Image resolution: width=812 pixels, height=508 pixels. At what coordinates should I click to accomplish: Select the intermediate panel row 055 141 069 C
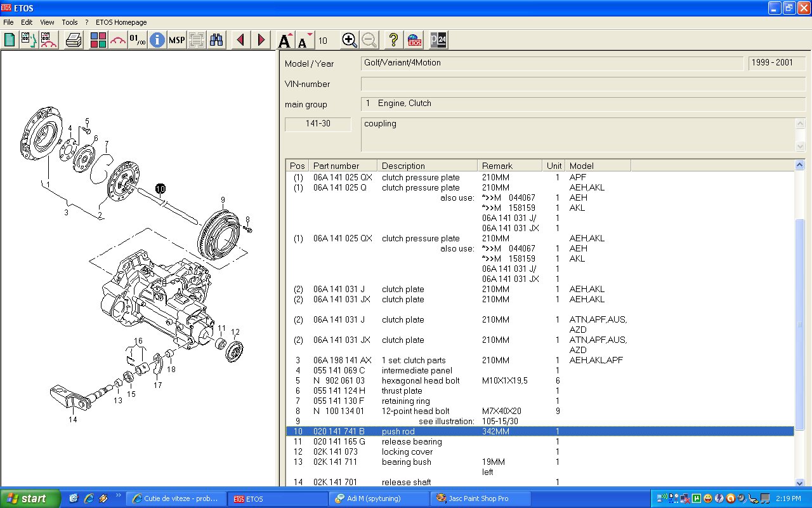pyautogui.click(x=540, y=370)
